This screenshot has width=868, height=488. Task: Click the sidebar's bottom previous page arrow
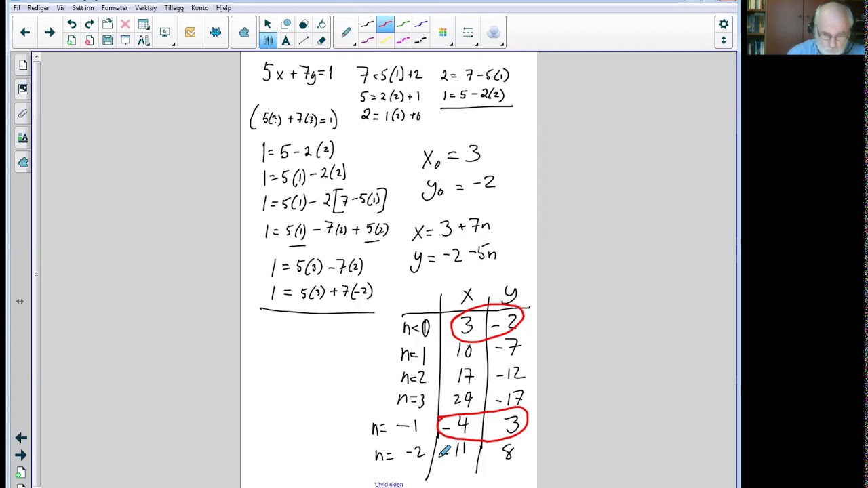[x=21, y=438]
